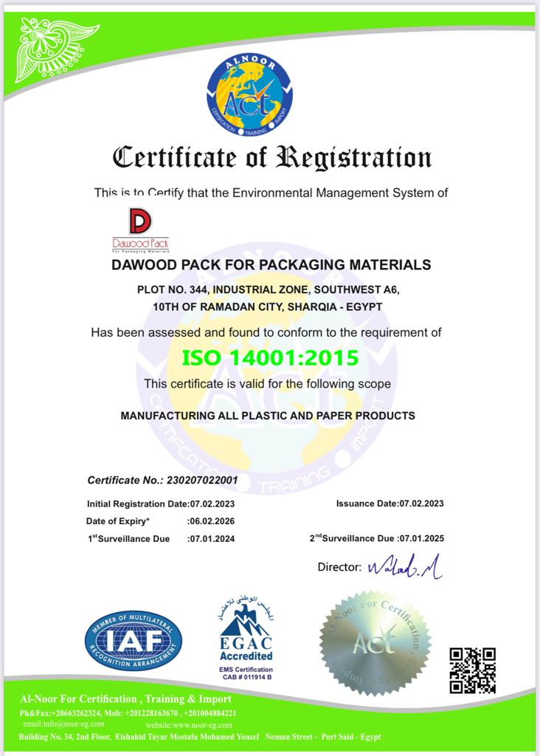Open the info@noor-eg.com email link
This screenshot has width=540, height=756.
click(x=63, y=724)
